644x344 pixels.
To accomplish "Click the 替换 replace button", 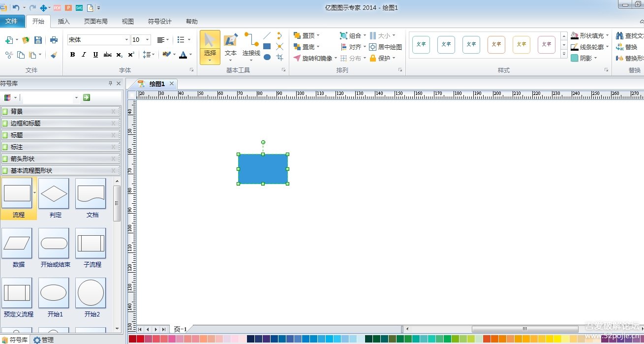I will click(627, 47).
